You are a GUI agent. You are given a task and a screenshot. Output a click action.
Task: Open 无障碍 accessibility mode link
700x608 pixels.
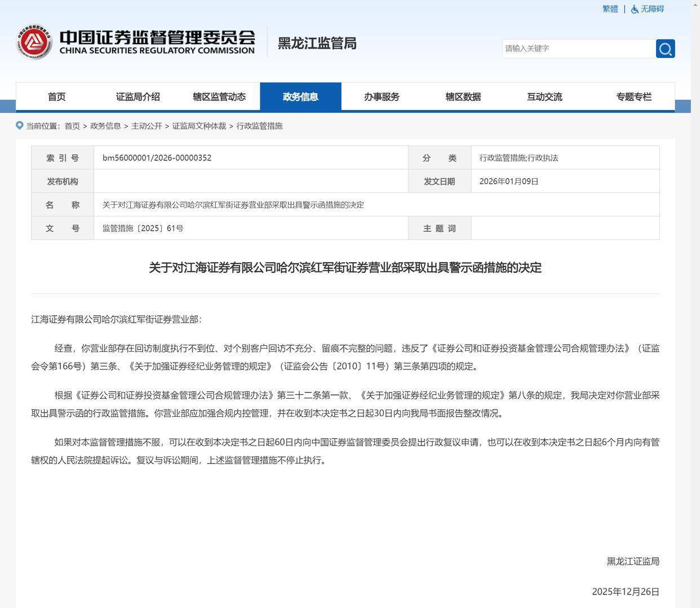652,9
